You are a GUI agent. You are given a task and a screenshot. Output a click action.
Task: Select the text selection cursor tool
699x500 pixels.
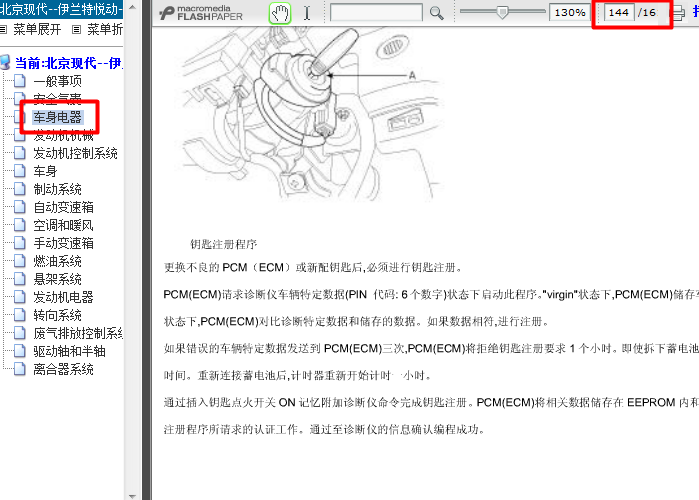(307, 13)
